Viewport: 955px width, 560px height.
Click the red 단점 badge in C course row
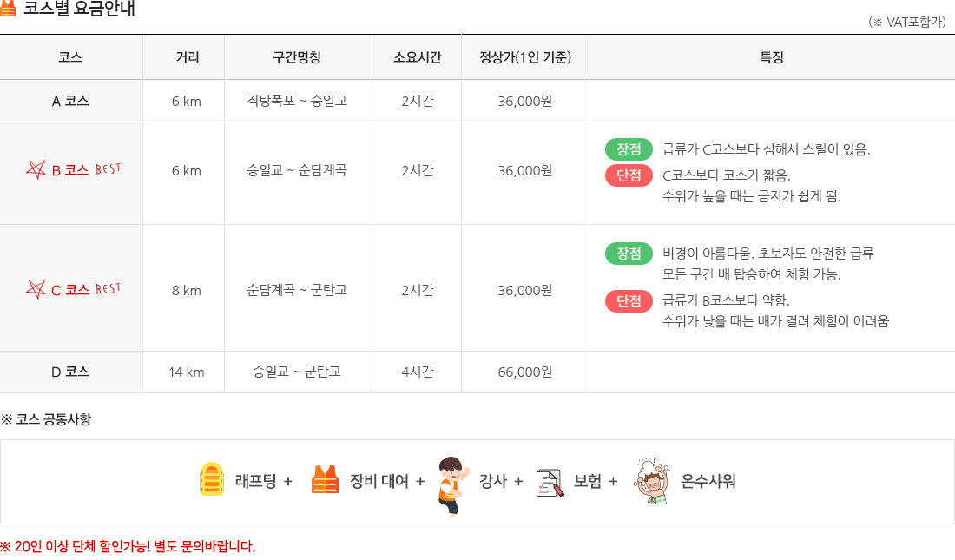click(x=629, y=301)
